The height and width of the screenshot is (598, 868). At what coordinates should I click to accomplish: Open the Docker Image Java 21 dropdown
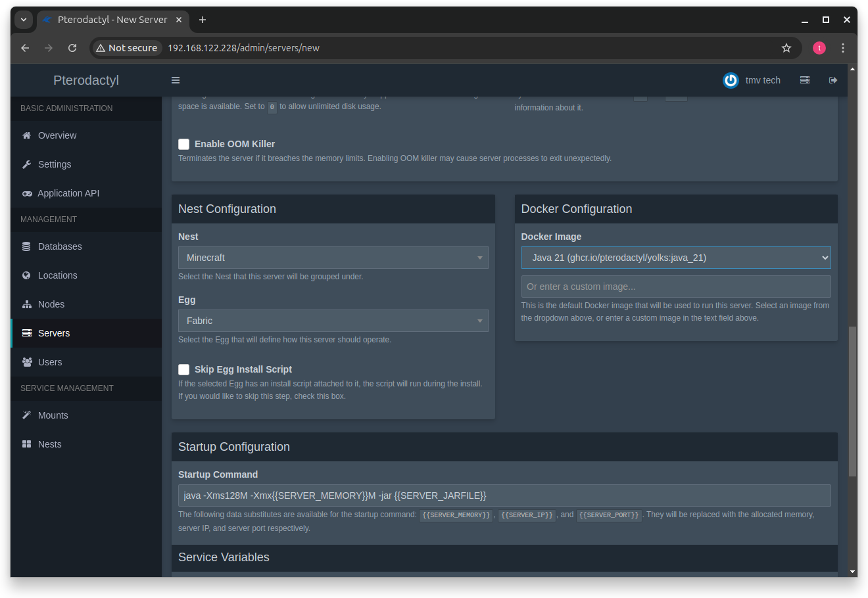[x=676, y=257]
